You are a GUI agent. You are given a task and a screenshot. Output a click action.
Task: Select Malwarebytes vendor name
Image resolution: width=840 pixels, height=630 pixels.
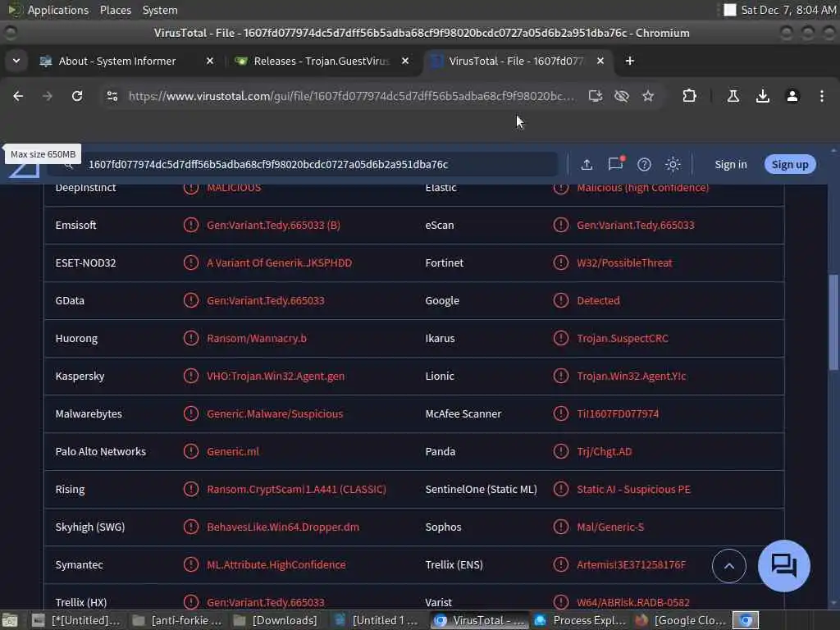(89, 413)
